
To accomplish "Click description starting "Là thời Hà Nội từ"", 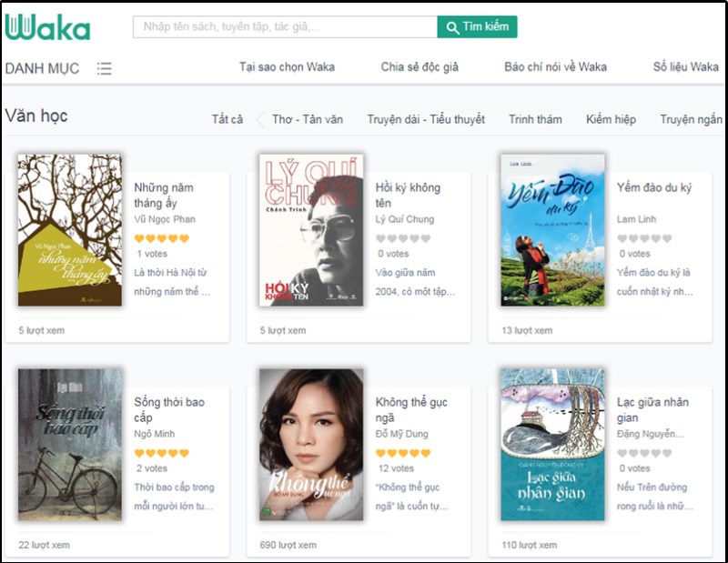I will click(172, 282).
